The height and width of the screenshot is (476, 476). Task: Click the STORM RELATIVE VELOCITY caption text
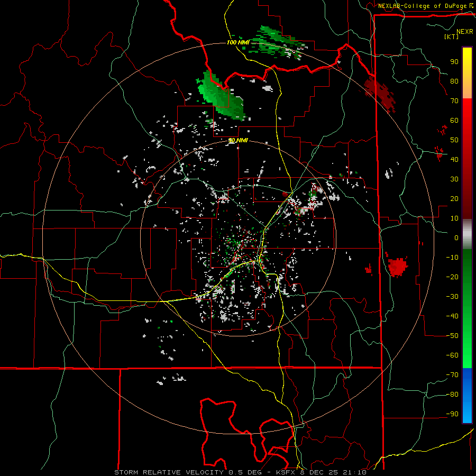(169, 472)
